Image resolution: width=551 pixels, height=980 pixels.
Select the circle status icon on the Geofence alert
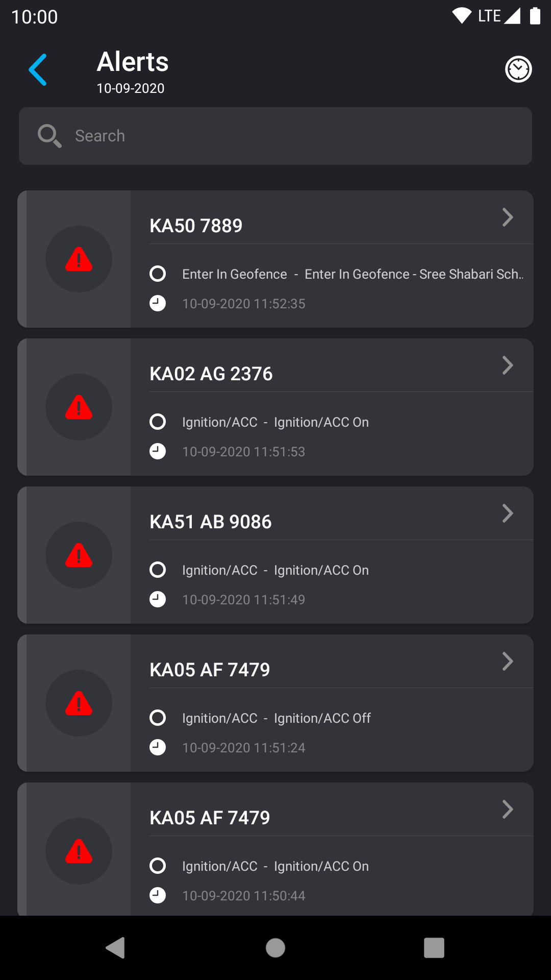(x=158, y=274)
